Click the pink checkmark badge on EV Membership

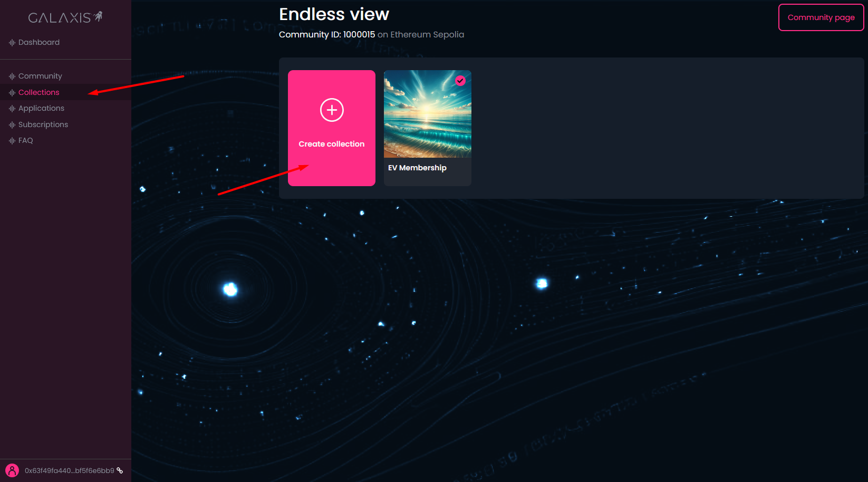(460, 81)
